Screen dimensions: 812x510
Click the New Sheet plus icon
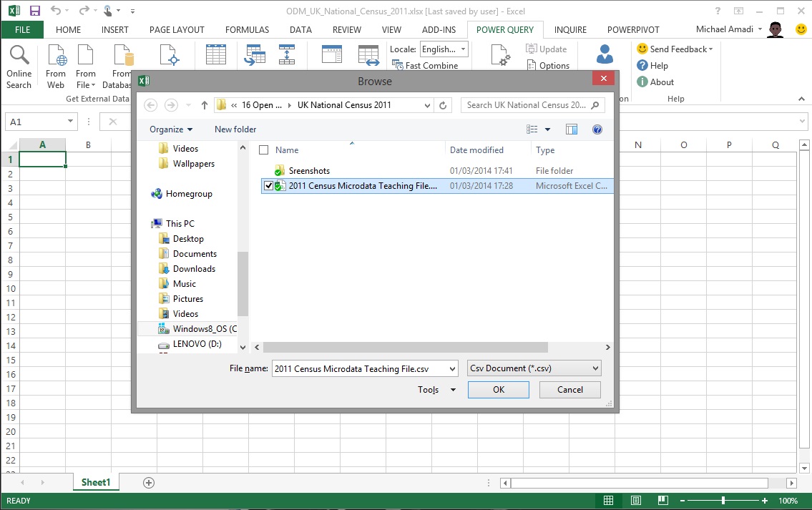149,483
